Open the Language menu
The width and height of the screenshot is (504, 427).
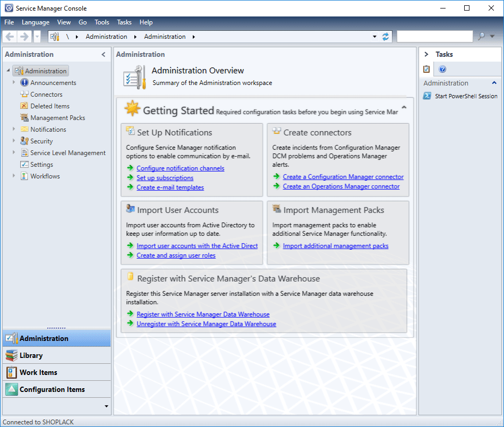coord(36,22)
